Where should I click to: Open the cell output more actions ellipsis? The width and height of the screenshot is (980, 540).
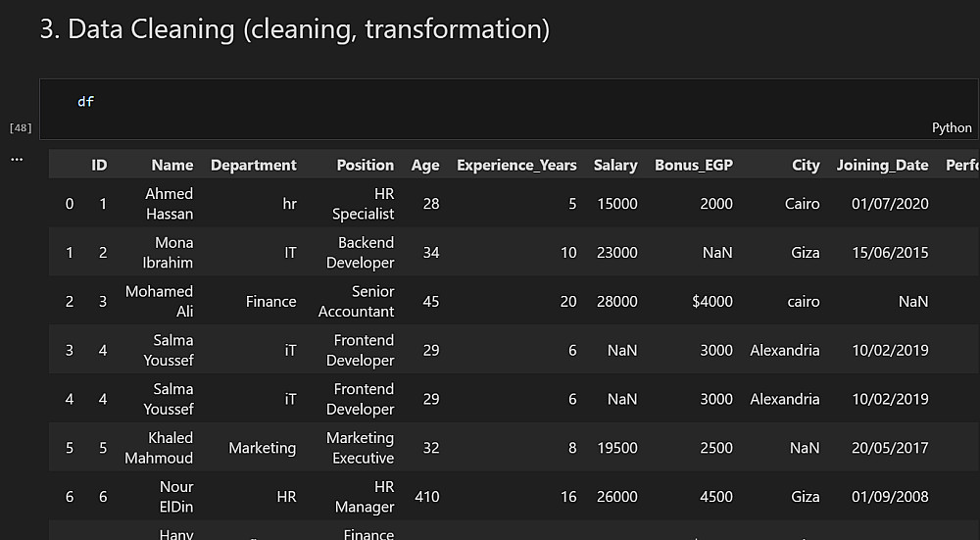(17, 159)
